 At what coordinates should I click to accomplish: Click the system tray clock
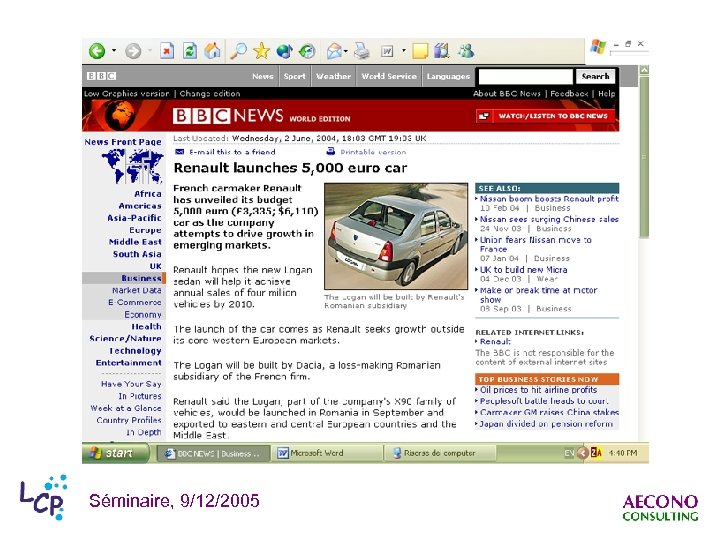(x=623, y=453)
